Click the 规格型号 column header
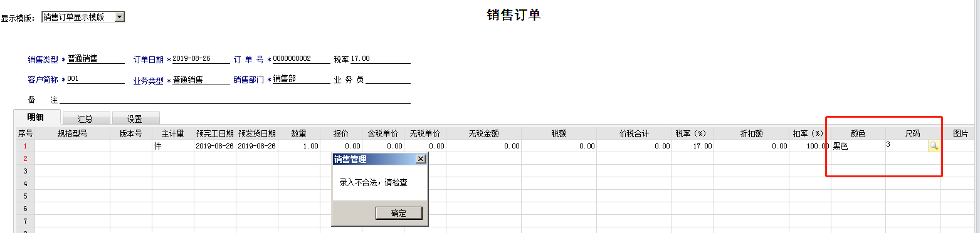This screenshot has width=980, height=233. (72, 133)
